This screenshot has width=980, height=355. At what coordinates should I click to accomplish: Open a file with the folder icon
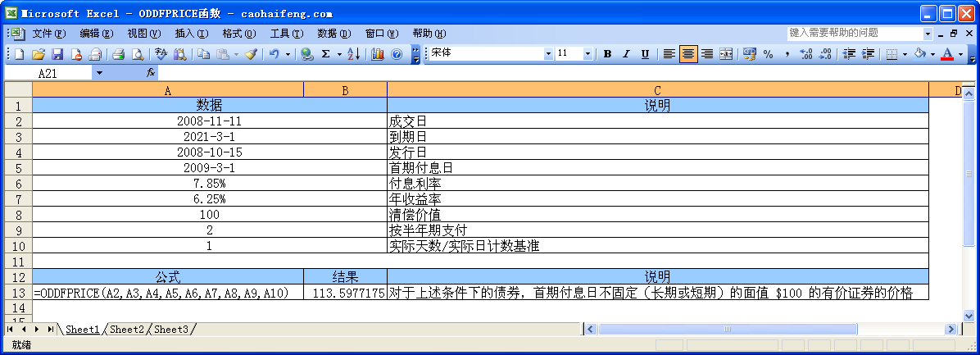point(39,54)
